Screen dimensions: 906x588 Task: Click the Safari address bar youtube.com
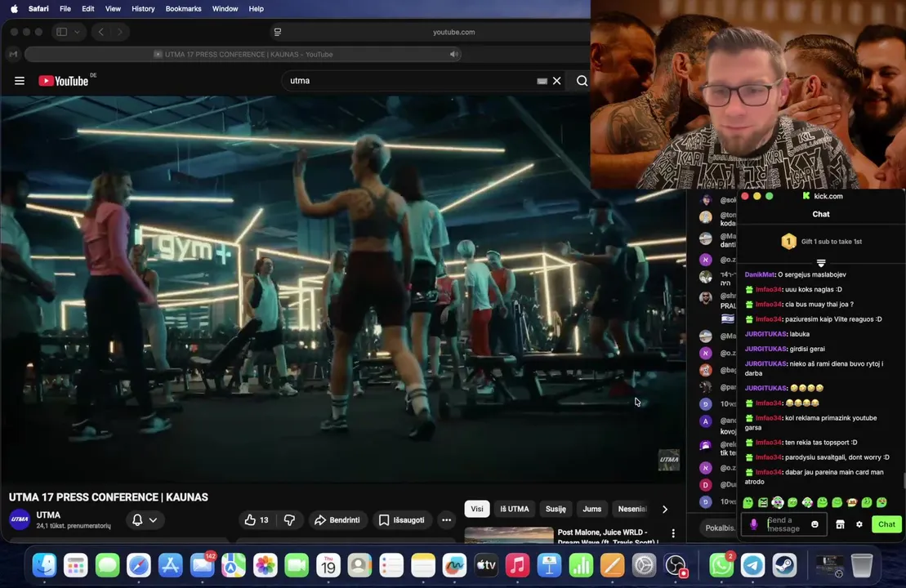[453, 32]
